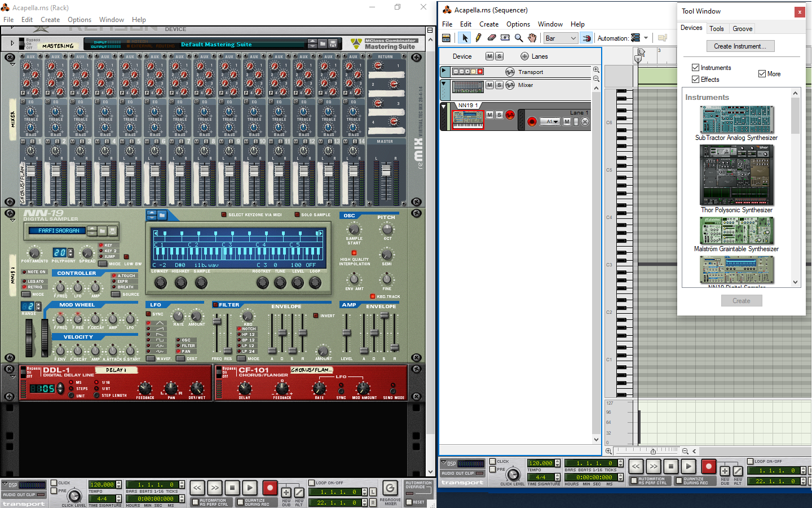Click the Create Instrument... button

pyautogui.click(x=740, y=46)
